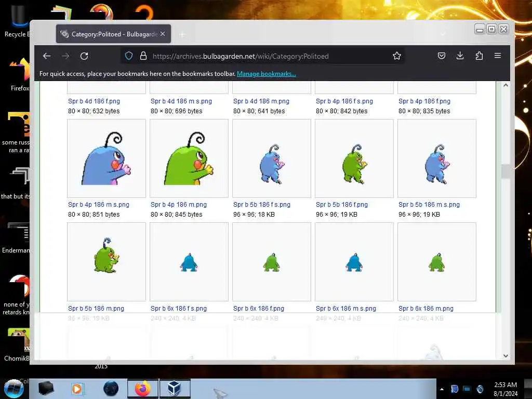Viewport: 532px width, 399px height.
Task: Reload the current Bulbagarden page
Action: [84, 56]
